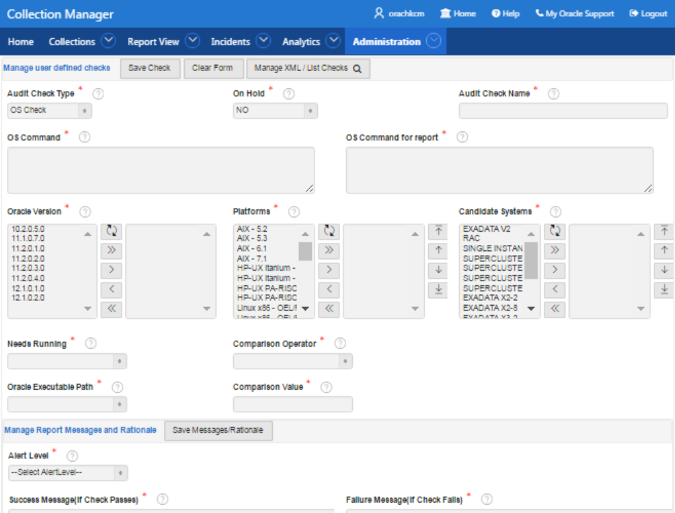Open the Oracle Executable Path dropdown
Image resolution: width=675 pixels, height=513 pixels.
coord(67,404)
